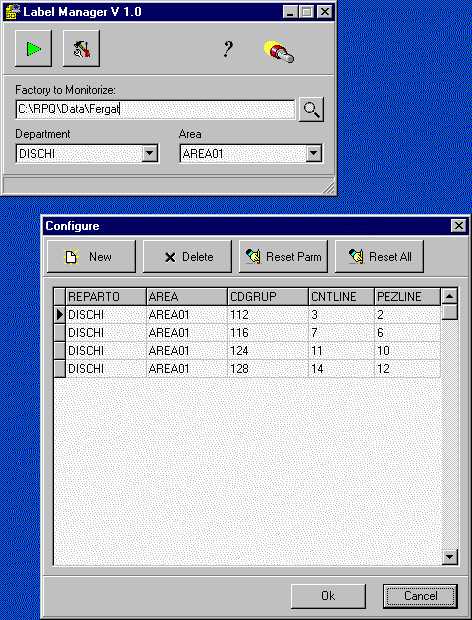The image size is (472, 620).
Task: Click the grid scrollbar's up arrow
Action: pos(449,295)
